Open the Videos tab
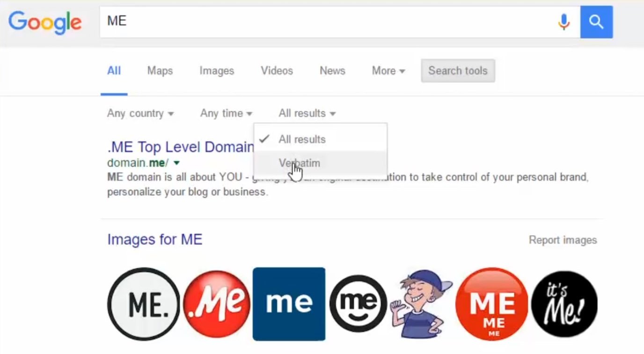 pos(277,71)
